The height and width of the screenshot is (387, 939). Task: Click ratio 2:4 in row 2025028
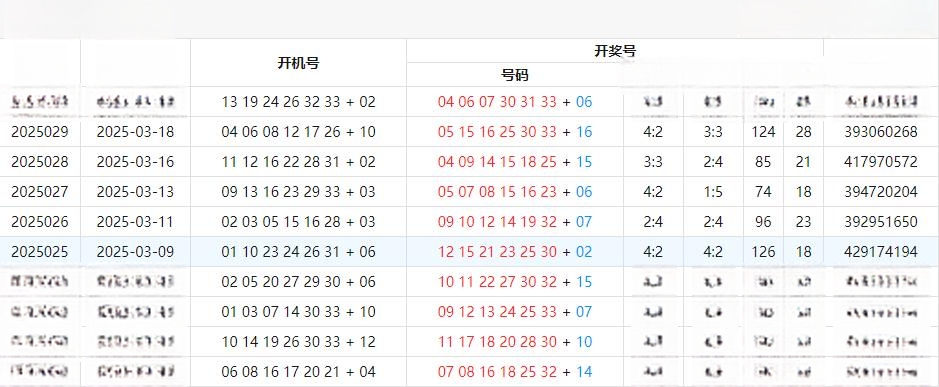point(713,162)
